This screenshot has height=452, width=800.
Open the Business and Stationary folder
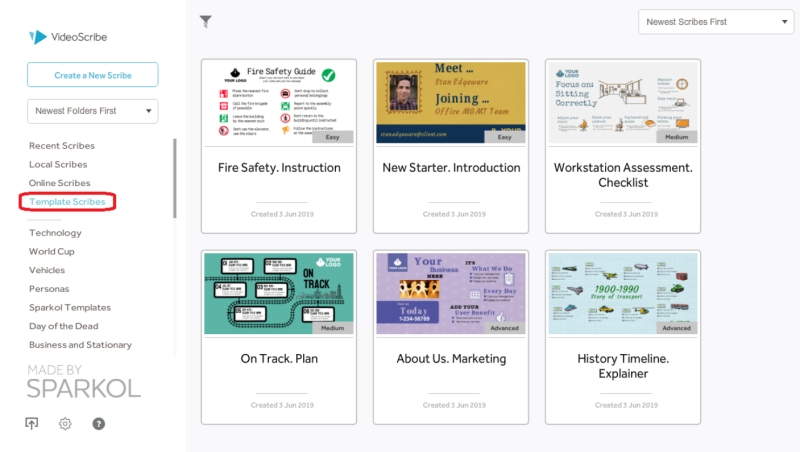click(80, 345)
